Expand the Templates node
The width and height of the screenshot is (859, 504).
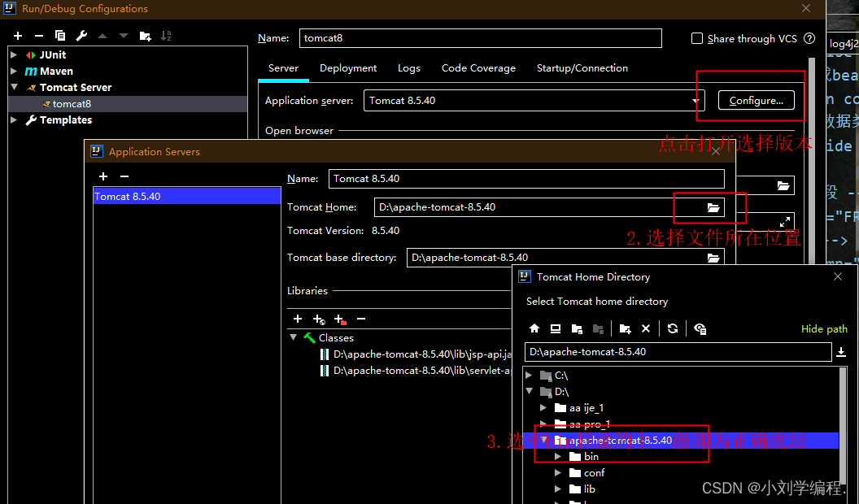point(15,119)
